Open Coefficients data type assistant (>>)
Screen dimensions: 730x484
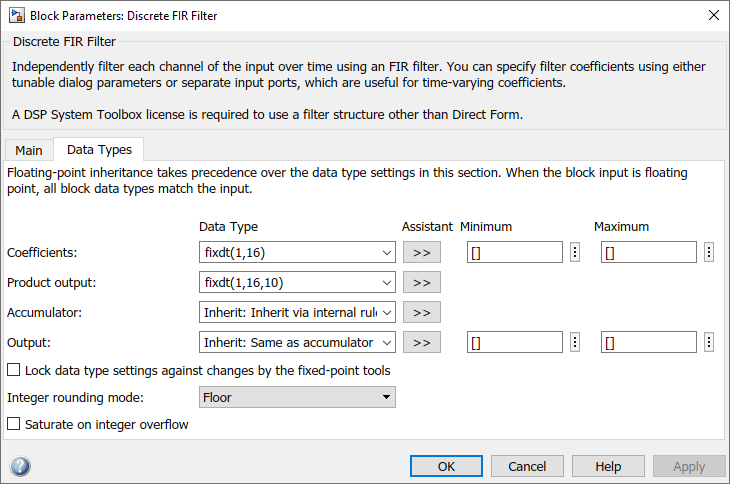coord(421,253)
